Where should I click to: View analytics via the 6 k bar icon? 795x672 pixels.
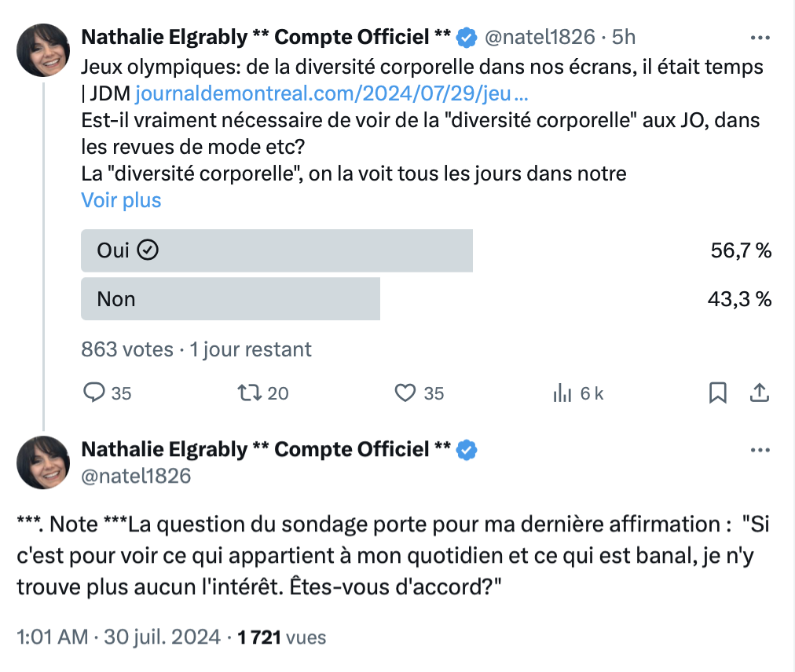pos(562,393)
